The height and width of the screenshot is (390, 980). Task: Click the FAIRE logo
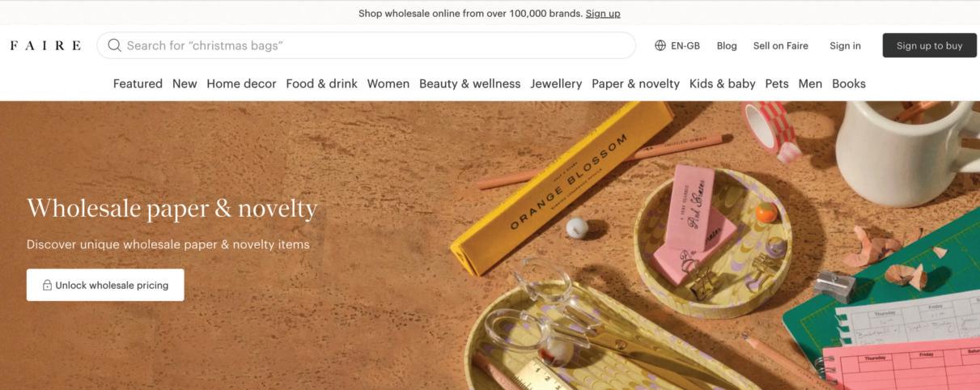pyautogui.click(x=45, y=45)
